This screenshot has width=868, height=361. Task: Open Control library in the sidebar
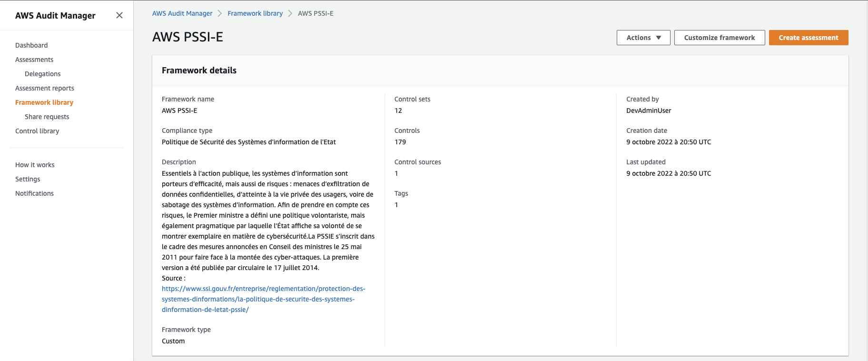(37, 131)
